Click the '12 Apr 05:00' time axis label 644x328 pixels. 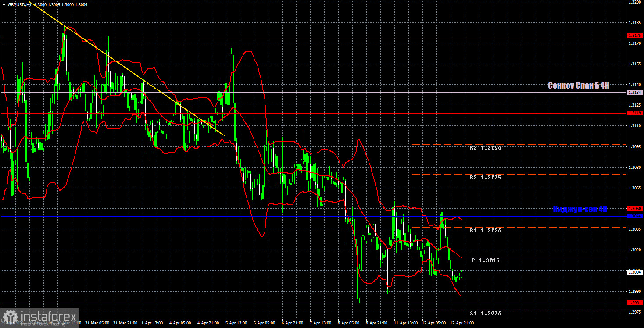tap(434, 323)
